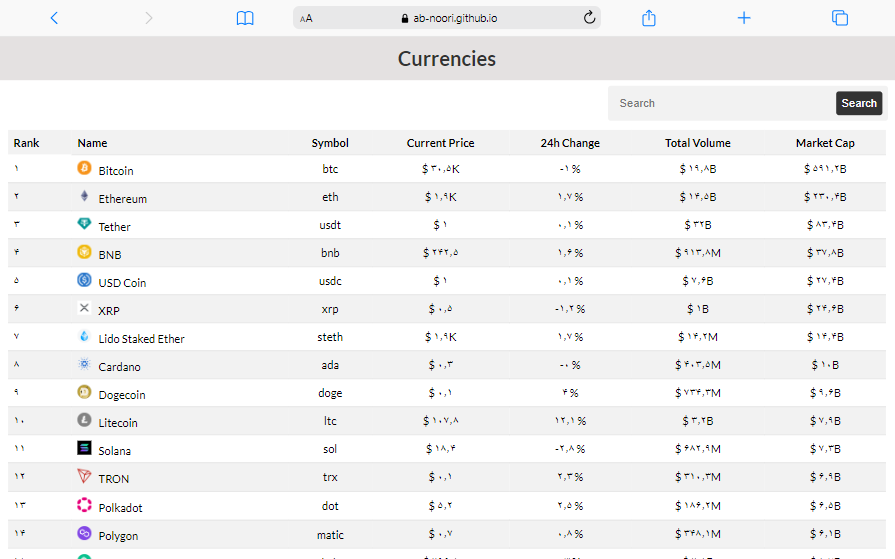Click the bnb symbol cell
The image size is (895, 559).
click(x=330, y=252)
